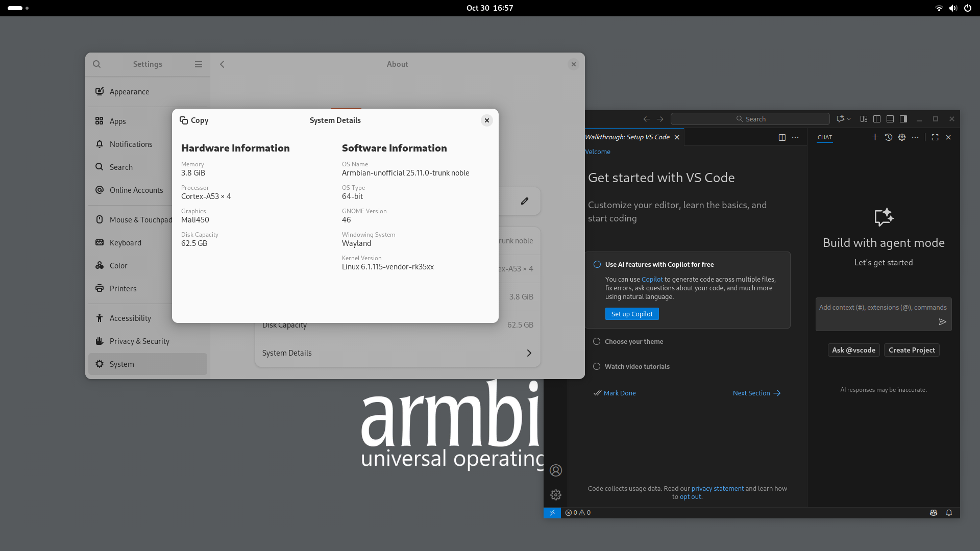
Task: Click pencil icon to rename device
Action: (x=525, y=201)
